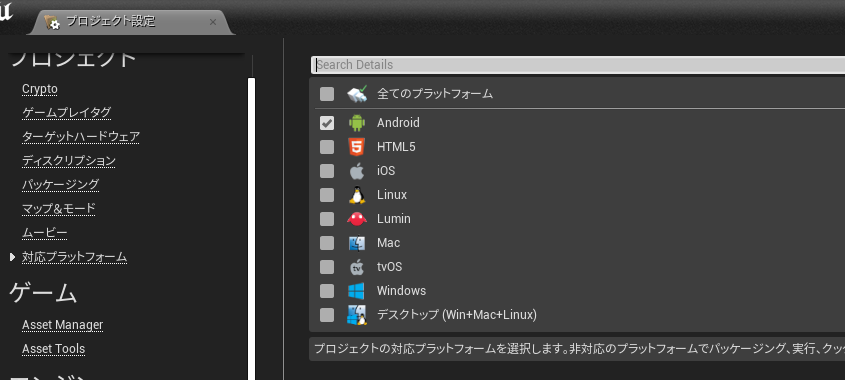Enable the iOS platform checkbox
The image size is (845, 380).
327,171
